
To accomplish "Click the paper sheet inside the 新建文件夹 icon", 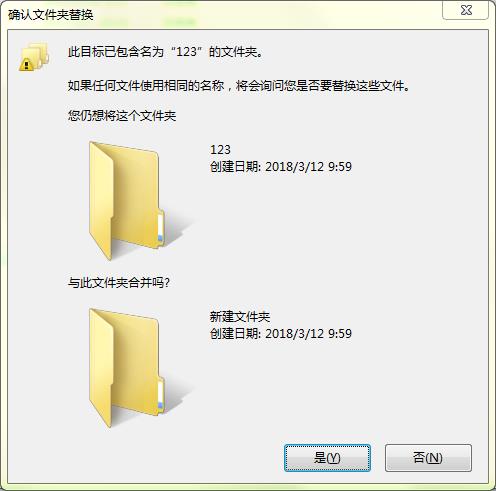I will 160,395.
